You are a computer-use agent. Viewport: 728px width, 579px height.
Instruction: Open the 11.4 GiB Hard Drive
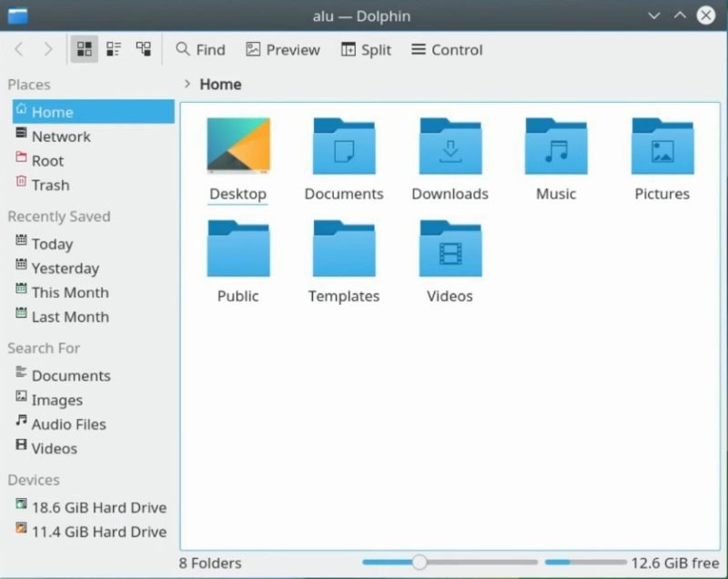94,532
